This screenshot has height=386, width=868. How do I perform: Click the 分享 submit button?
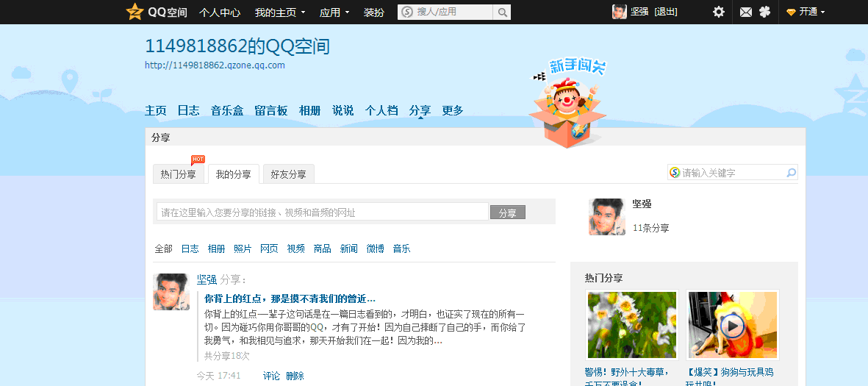[x=508, y=212]
